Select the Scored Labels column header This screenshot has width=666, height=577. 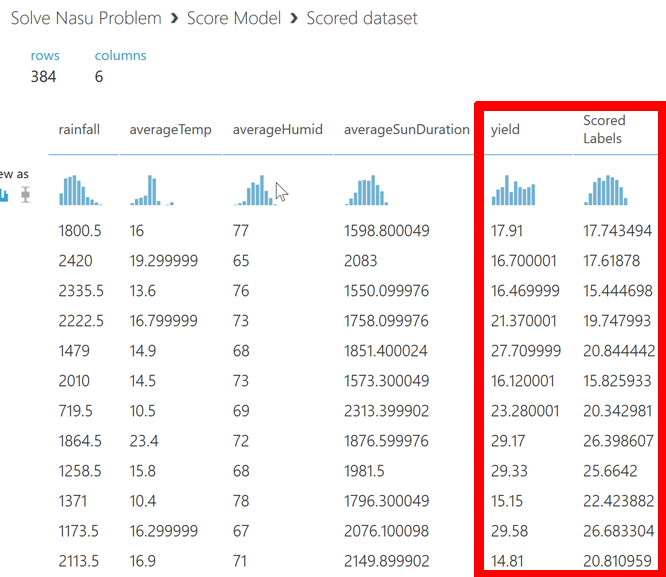click(x=604, y=129)
